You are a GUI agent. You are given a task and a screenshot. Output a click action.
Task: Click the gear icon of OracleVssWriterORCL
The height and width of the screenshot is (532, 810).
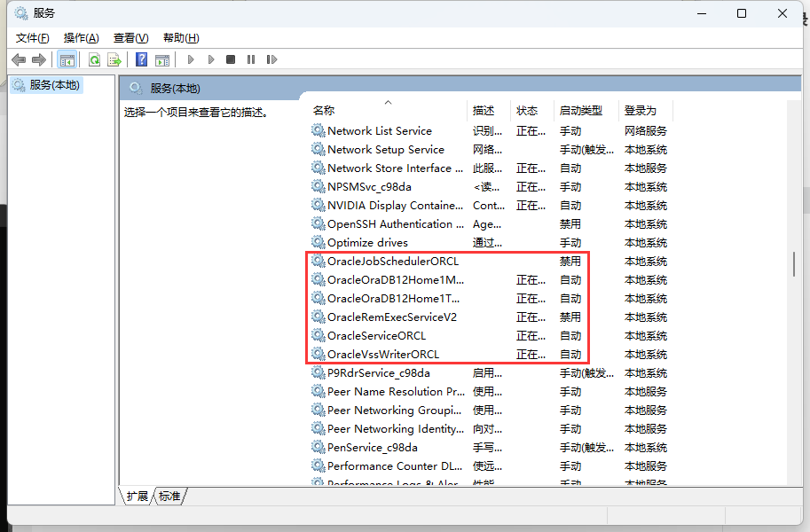(x=318, y=354)
